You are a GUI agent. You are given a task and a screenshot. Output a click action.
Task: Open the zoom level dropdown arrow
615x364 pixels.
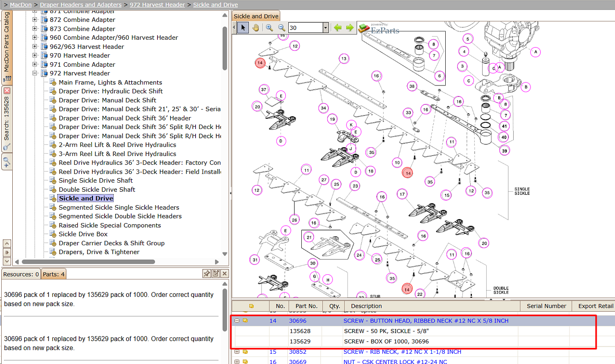click(326, 28)
